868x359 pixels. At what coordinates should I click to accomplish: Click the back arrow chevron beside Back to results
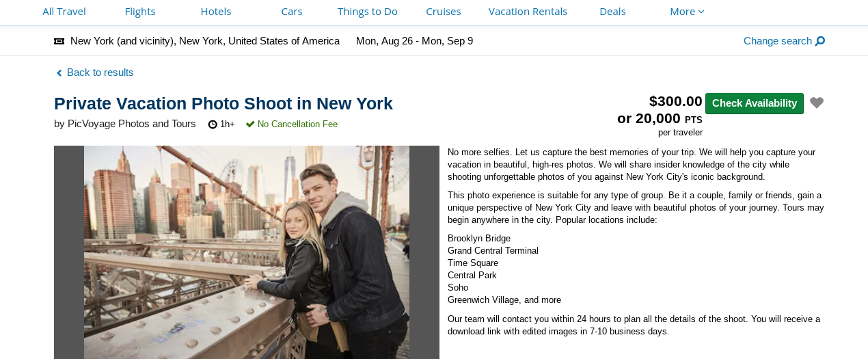click(59, 73)
